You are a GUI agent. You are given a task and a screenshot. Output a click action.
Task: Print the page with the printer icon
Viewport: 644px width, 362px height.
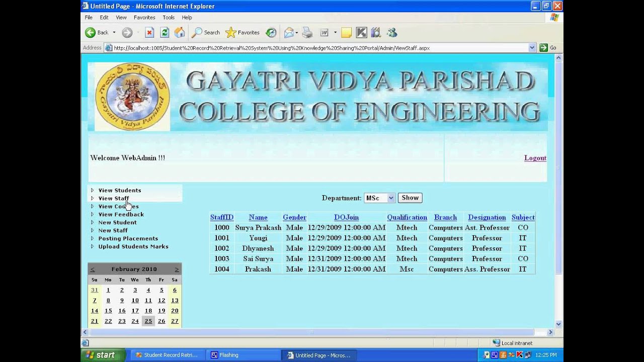click(307, 33)
